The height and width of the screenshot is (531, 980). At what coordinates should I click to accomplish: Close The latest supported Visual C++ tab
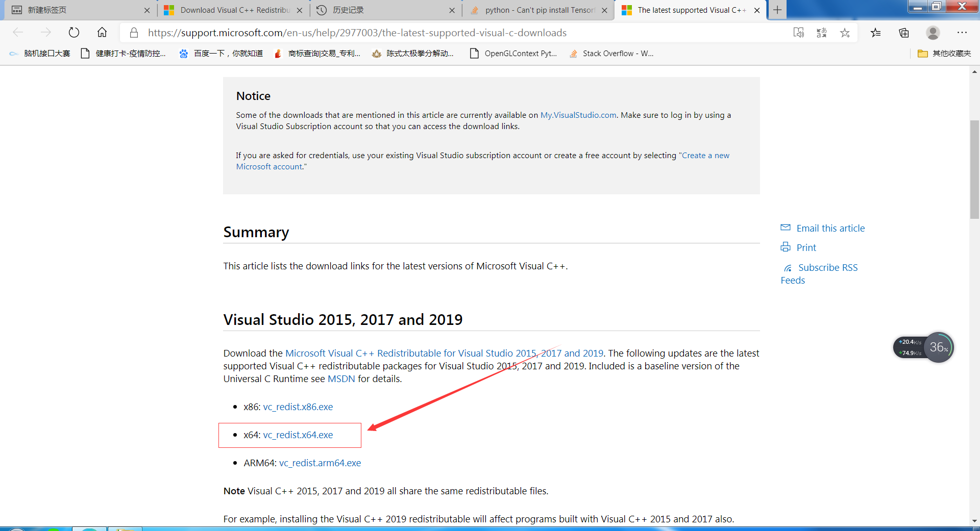[x=757, y=10]
